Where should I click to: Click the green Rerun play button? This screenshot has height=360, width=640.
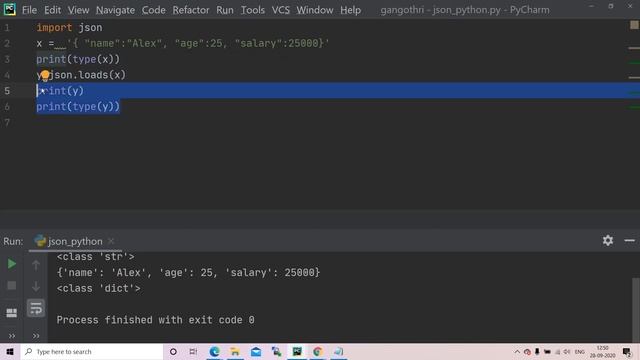[x=11, y=264]
